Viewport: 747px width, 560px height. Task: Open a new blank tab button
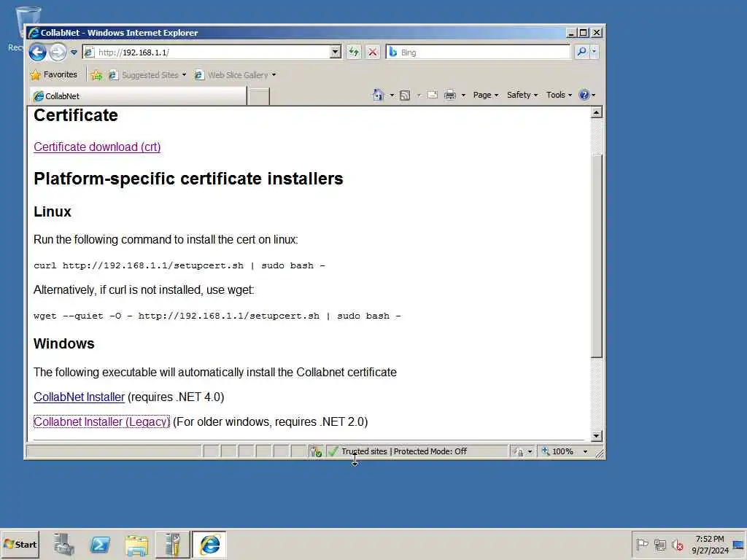pos(259,96)
